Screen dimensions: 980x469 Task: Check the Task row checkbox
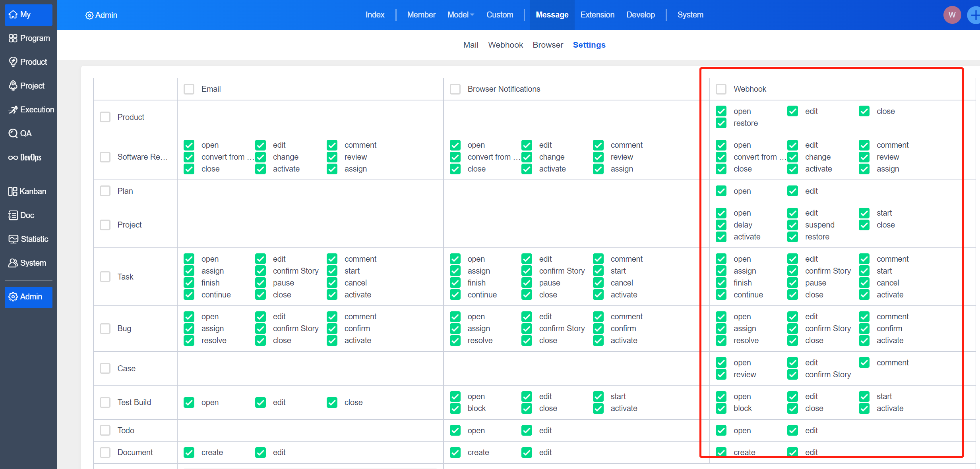point(105,277)
